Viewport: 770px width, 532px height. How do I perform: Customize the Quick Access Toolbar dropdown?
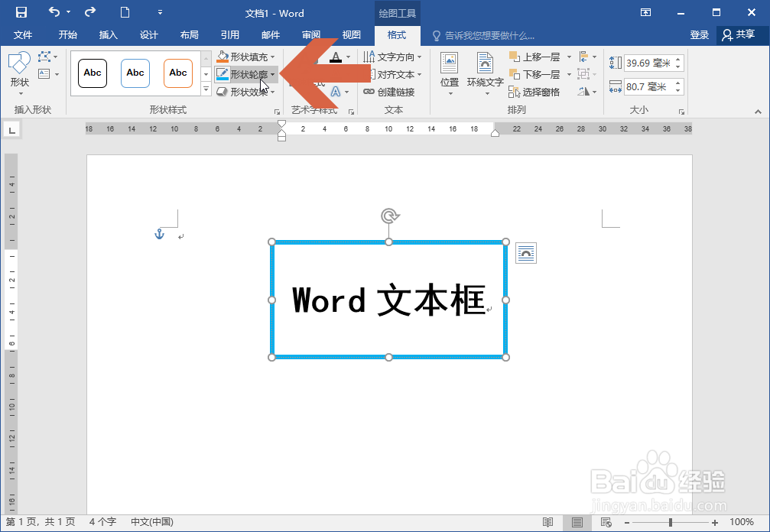160,13
